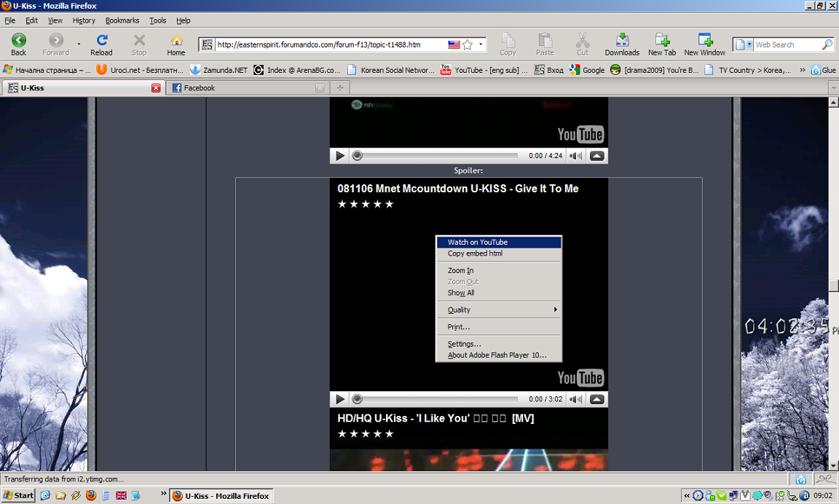Image resolution: width=839 pixels, height=504 pixels.
Task: Open the Bookmarks menu
Action: [122, 20]
